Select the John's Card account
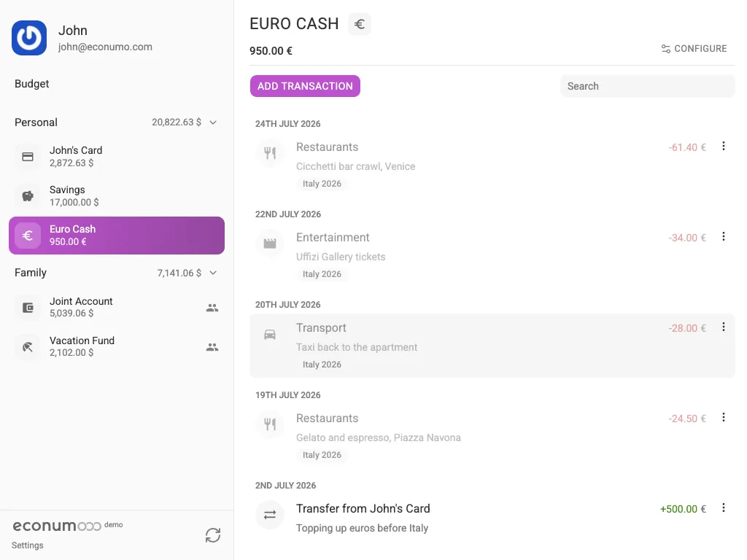This screenshot has width=747, height=560. 117,157
